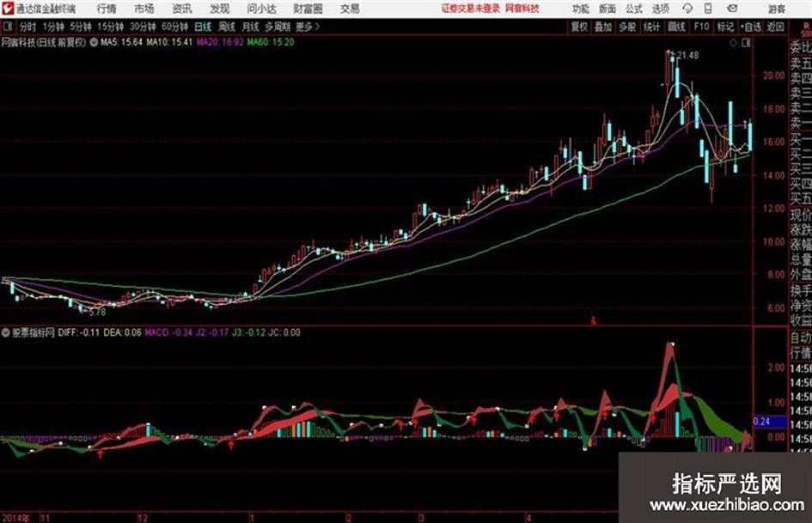Click the MA5: 15.64 value
The image size is (812, 523).
tap(122, 42)
